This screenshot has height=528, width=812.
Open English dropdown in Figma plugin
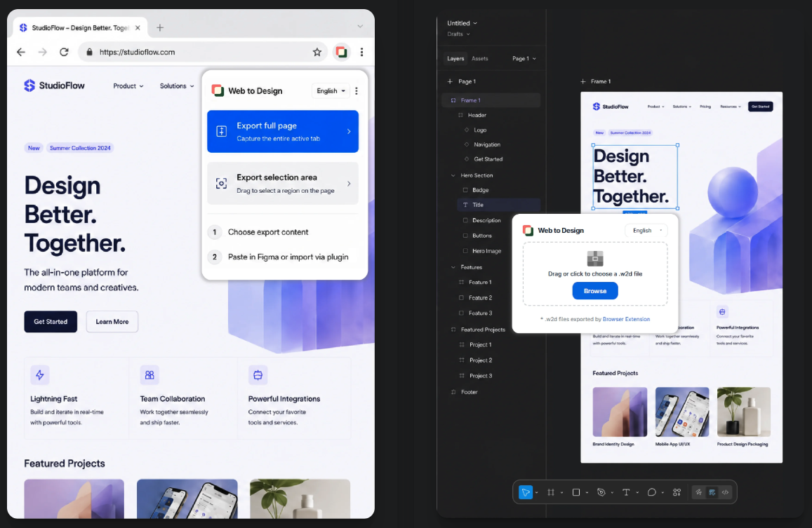coord(646,231)
